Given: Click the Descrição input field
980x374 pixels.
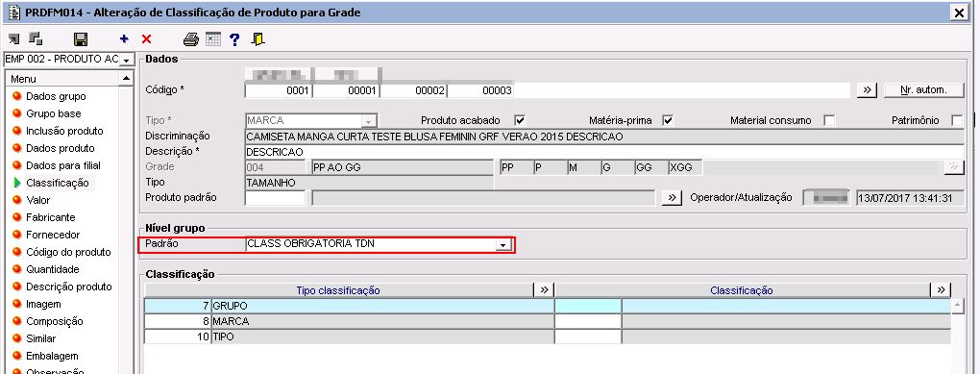Looking at the screenshot, I should 604,151.
